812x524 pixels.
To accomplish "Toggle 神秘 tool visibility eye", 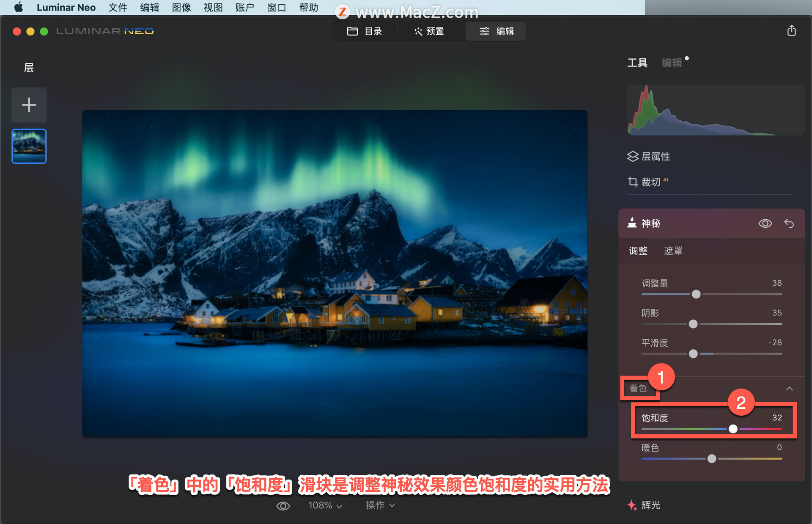I will [x=765, y=223].
